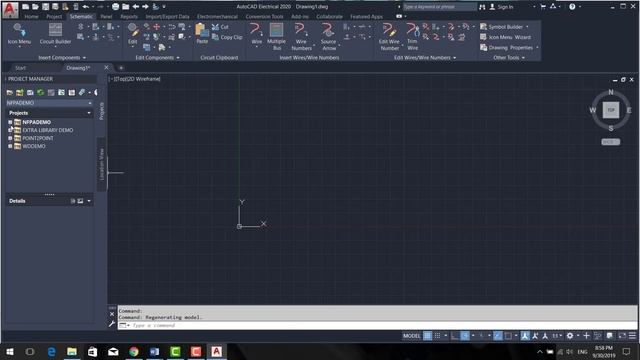Image resolution: width=640 pixels, height=360 pixels.
Task: Click the workspace switching gear icon
Action: (x=570, y=336)
